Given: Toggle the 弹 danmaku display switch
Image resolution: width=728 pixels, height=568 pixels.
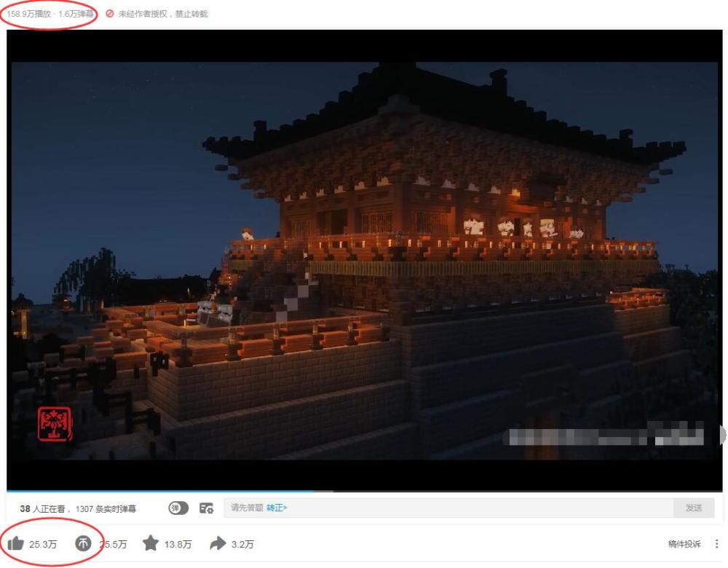Looking at the screenshot, I should (x=178, y=508).
